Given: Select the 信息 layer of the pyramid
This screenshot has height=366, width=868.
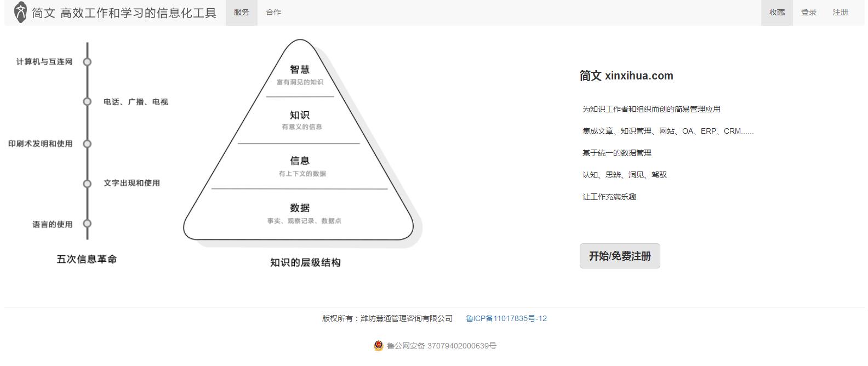Looking at the screenshot, I should point(300,165).
